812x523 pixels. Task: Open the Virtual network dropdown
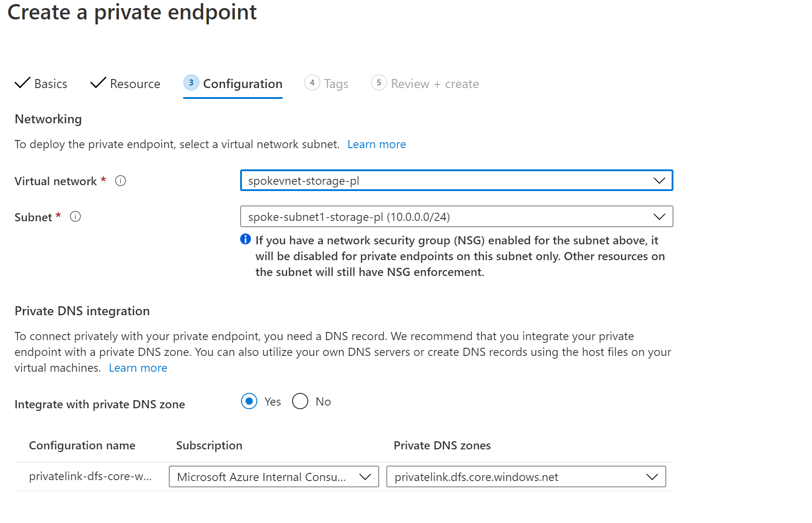[x=456, y=181]
